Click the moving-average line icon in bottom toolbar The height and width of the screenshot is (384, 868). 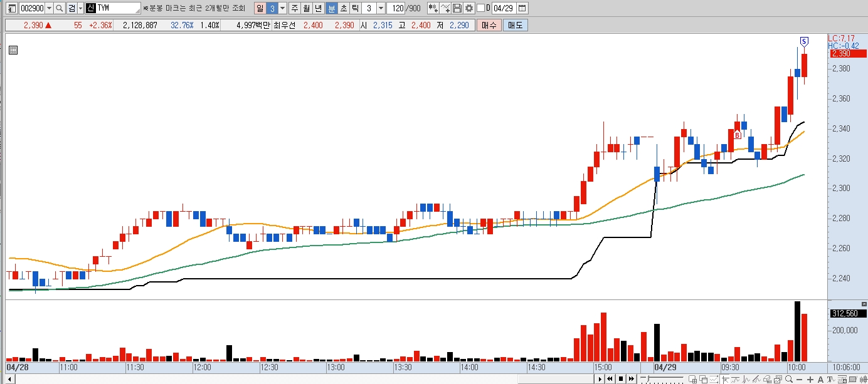coord(736,378)
